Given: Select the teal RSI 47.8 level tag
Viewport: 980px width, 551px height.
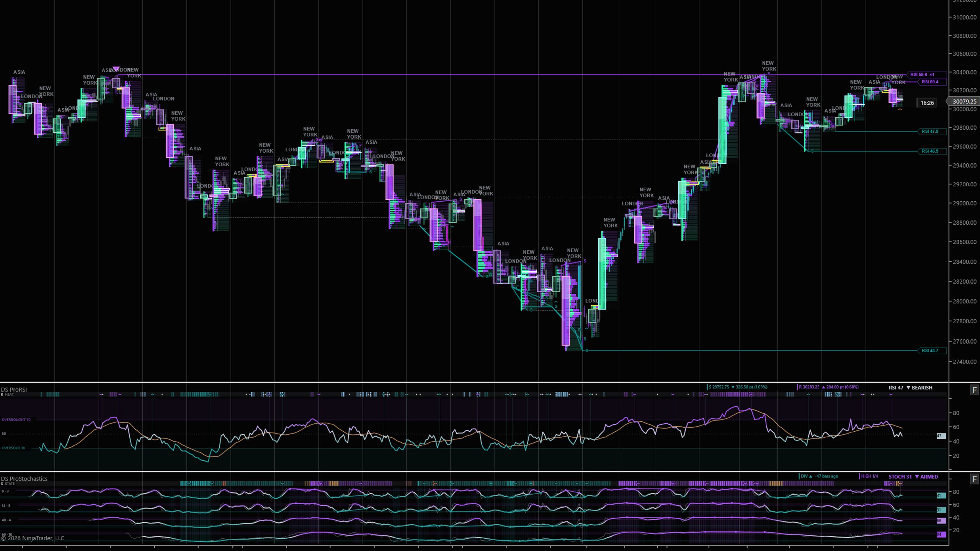Looking at the screenshot, I should pos(933,131).
